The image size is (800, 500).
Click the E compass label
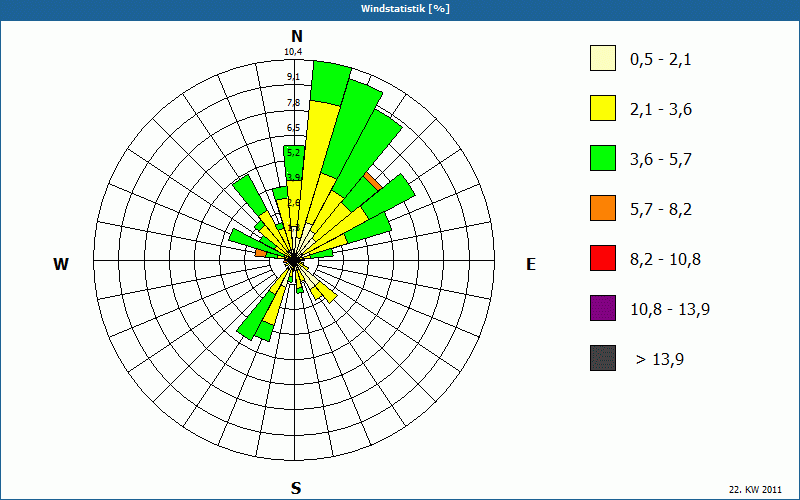(x=531, y=264)
